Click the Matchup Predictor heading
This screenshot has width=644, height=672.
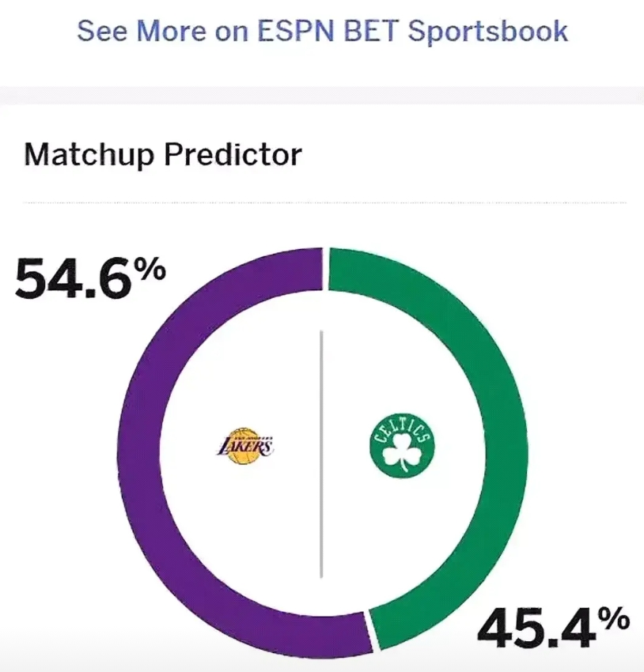(163, 154)
